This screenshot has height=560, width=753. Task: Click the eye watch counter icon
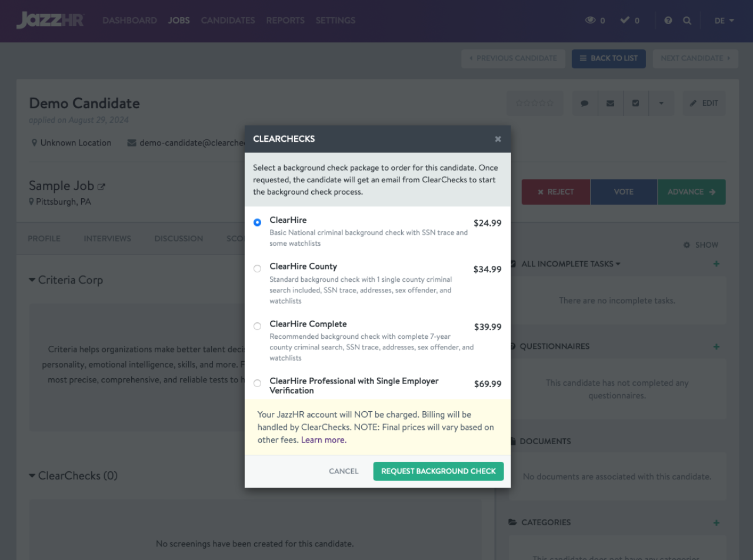(590, 21)
